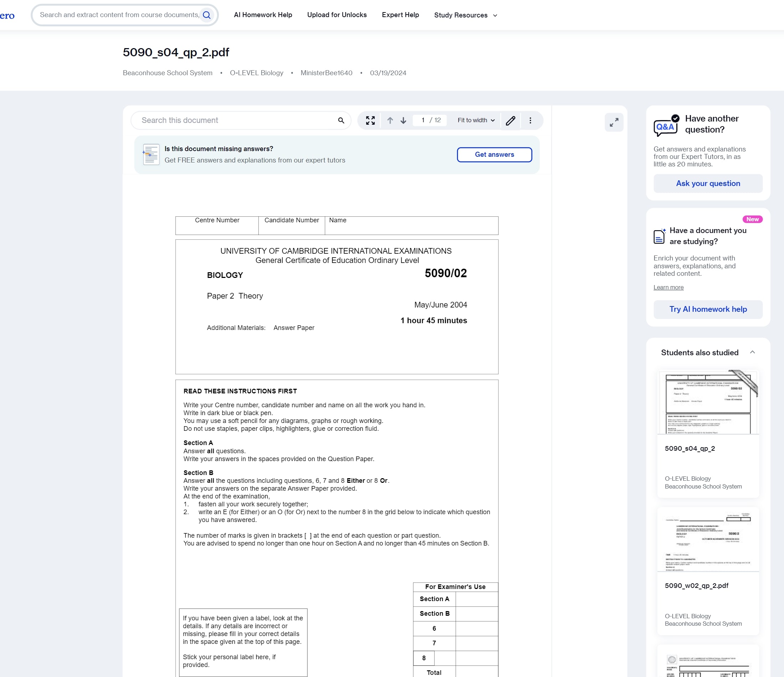Toggle the fullscreen expand view icon

(x=371, y=120)
